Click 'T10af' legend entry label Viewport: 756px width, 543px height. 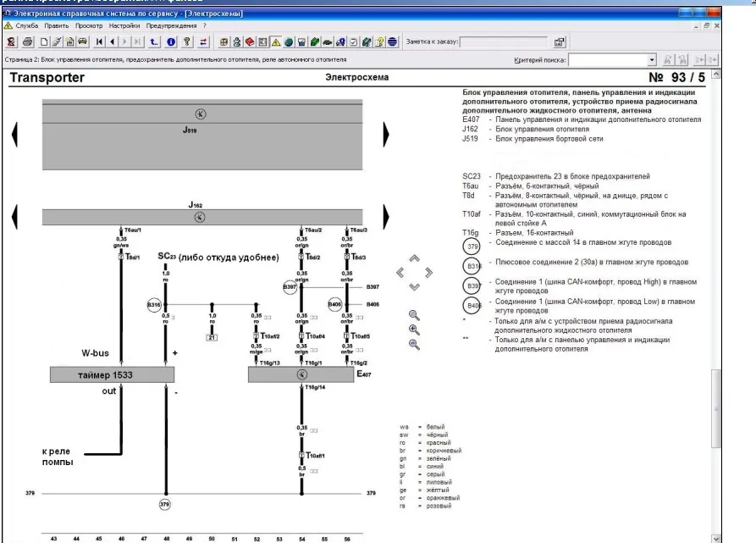coord(472,214)
